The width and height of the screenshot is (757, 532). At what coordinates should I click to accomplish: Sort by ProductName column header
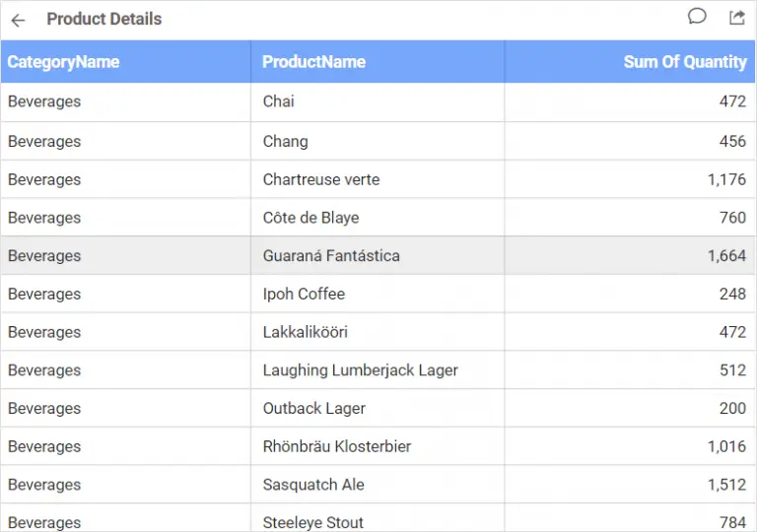tap(313, 62)
